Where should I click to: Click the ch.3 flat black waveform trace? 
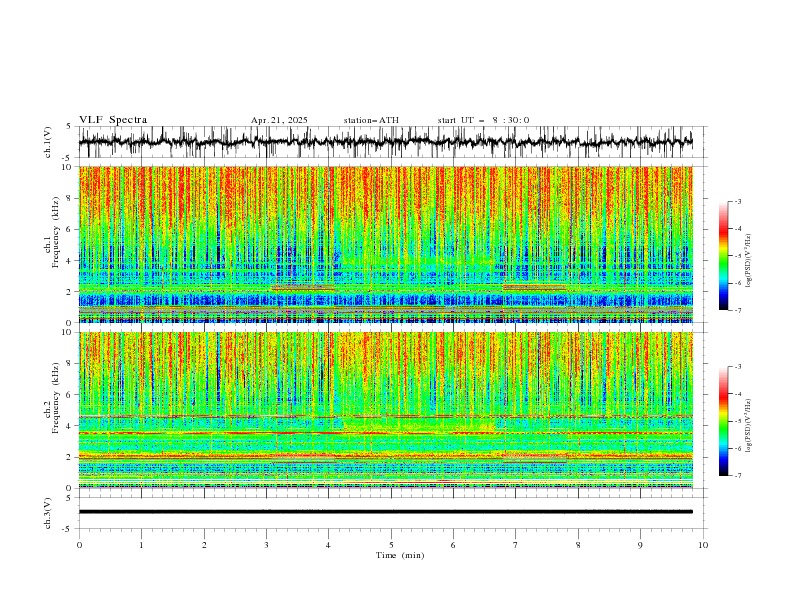pyautogui.click(x=385, y=512)
